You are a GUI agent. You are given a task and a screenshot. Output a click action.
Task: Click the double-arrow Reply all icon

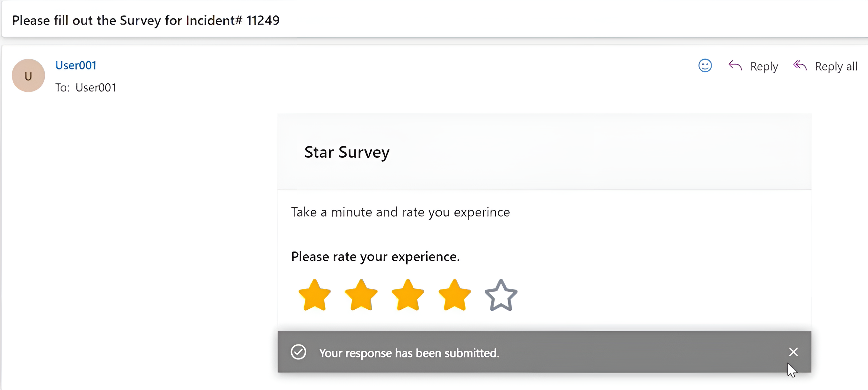click(799, 65)
